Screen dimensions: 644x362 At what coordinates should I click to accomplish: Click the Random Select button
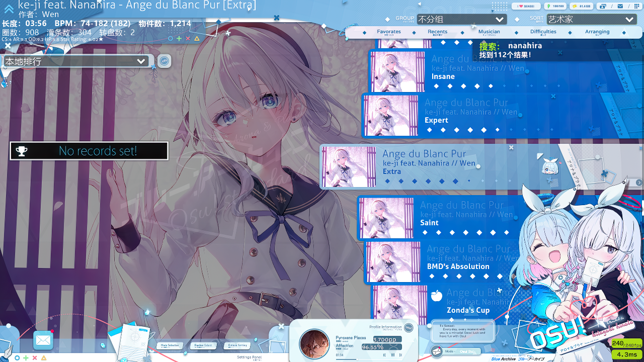204,345
